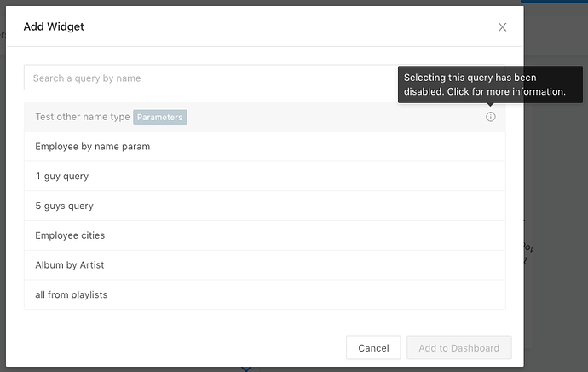
Task: Select the Employee by name param query
Action: (265, 147)
